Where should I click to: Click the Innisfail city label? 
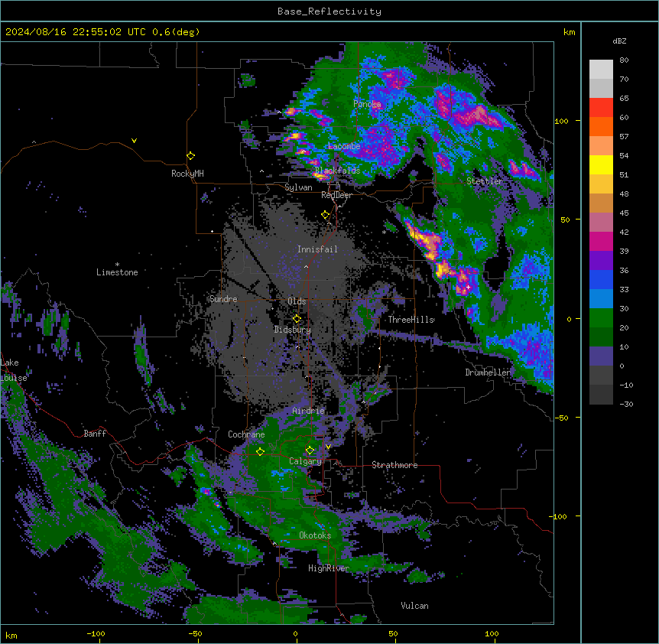pyautogui.click(x=317, y=249)
